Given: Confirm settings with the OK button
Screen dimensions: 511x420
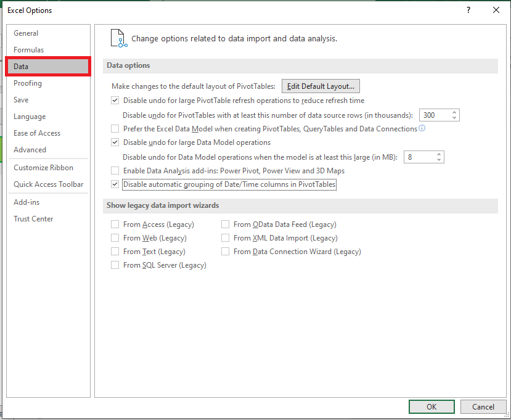Looking at the screenshot, I should 431,406.
